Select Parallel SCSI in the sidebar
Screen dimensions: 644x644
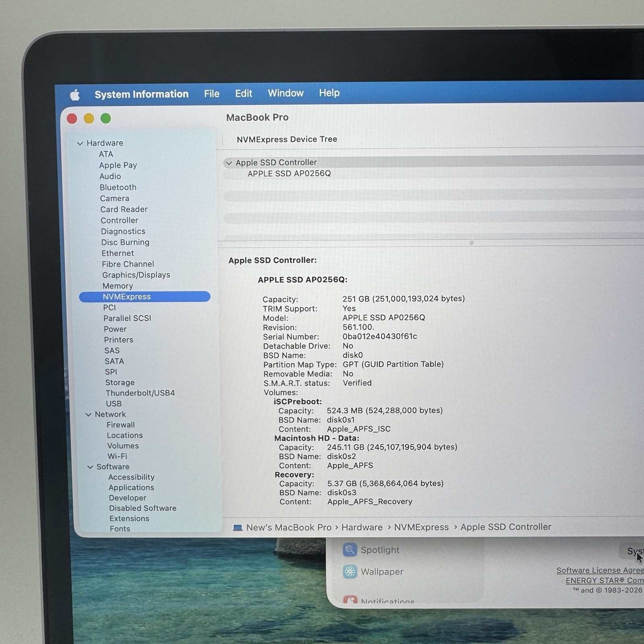127,318
